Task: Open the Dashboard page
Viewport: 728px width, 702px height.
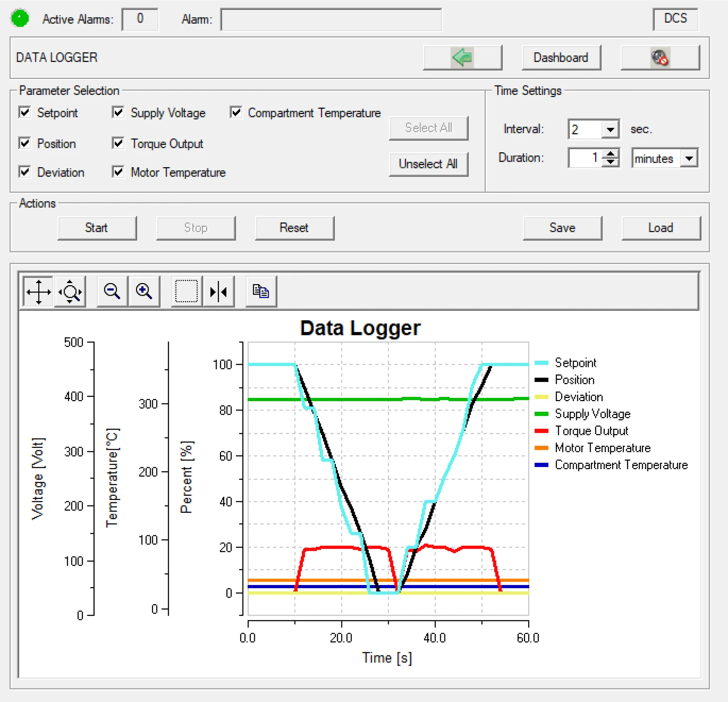Action: (x=561, y=58)
